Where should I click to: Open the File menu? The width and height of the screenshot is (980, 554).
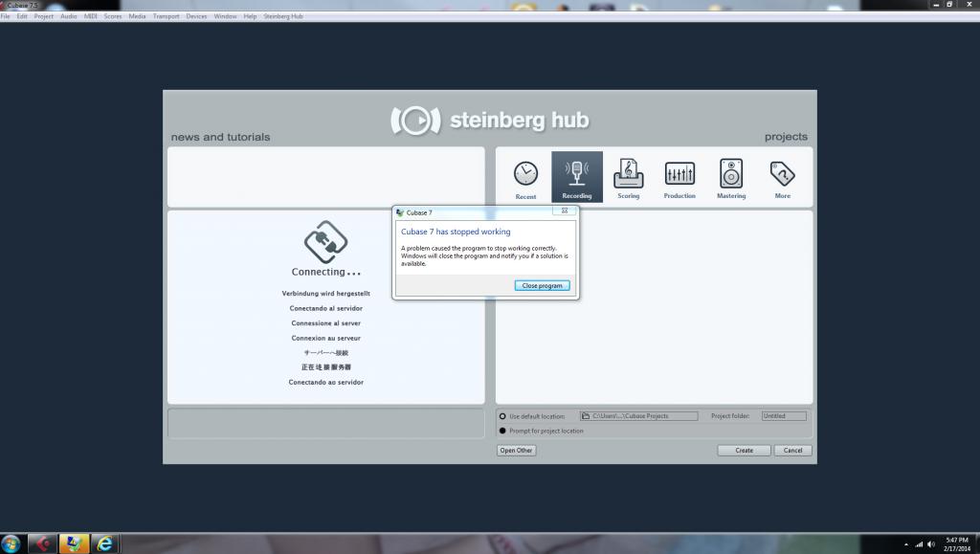[6, 16]
